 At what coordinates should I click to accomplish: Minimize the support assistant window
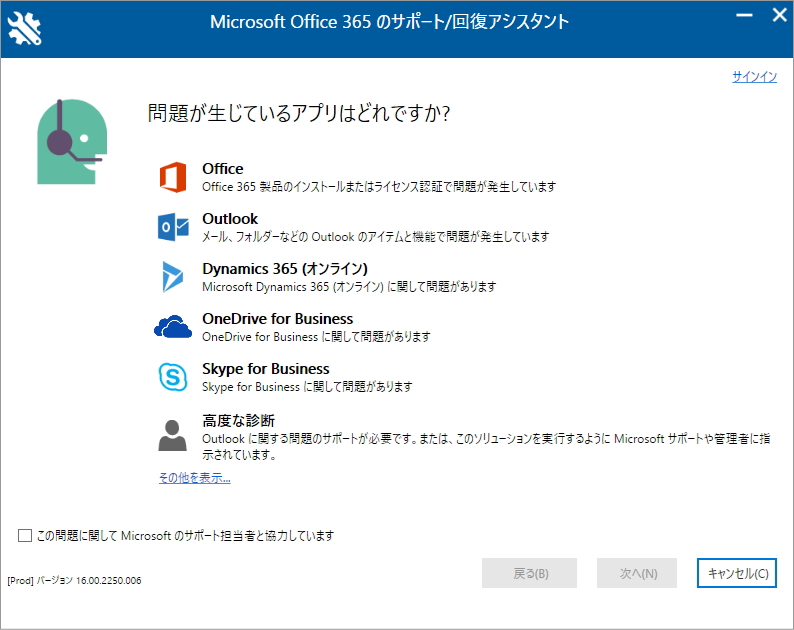point(743,16)
